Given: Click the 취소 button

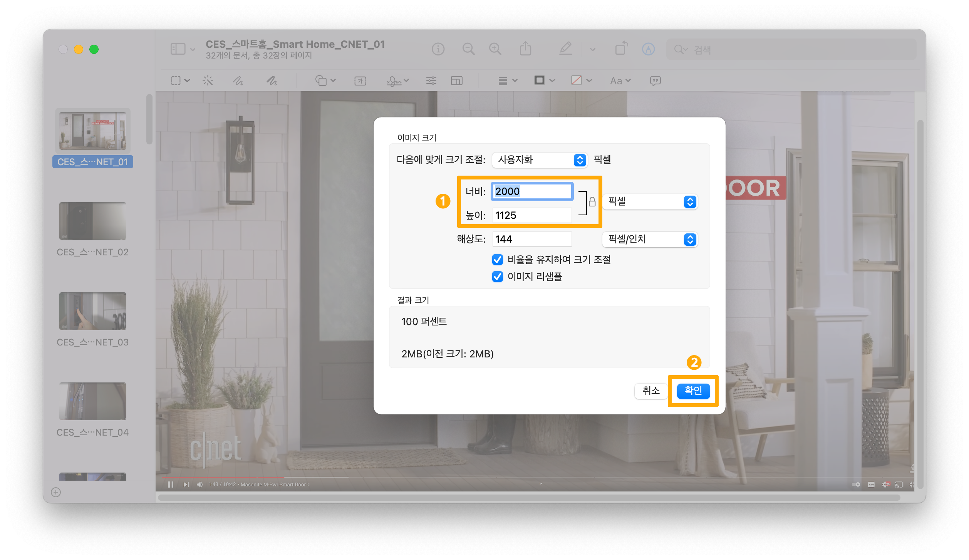Looking at the screenshot, I should [651, 391].
